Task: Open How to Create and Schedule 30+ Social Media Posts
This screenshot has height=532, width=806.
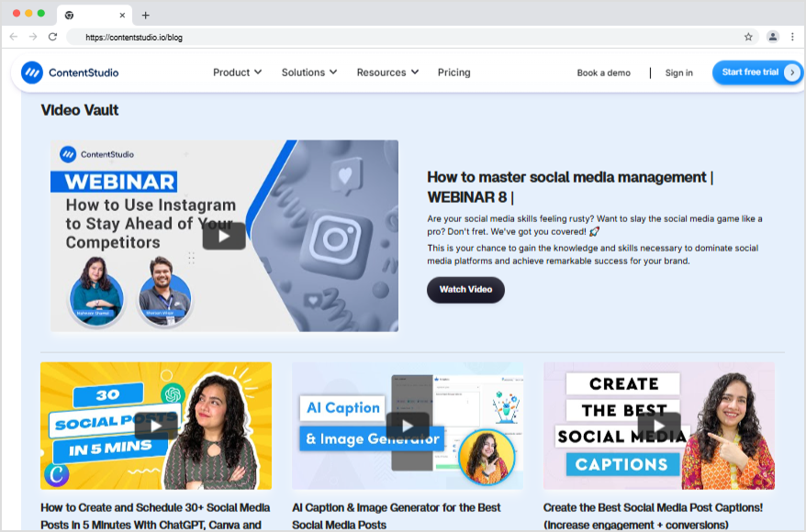Action: [155, 516]
